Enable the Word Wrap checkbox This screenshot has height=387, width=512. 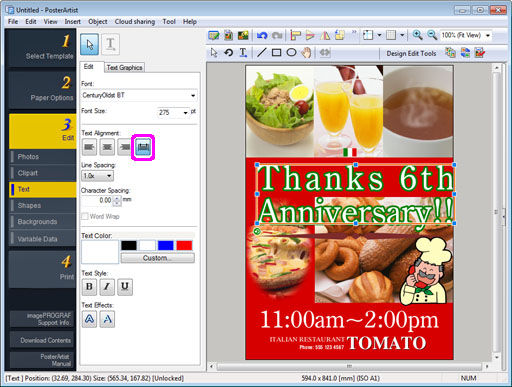(85, 216)
